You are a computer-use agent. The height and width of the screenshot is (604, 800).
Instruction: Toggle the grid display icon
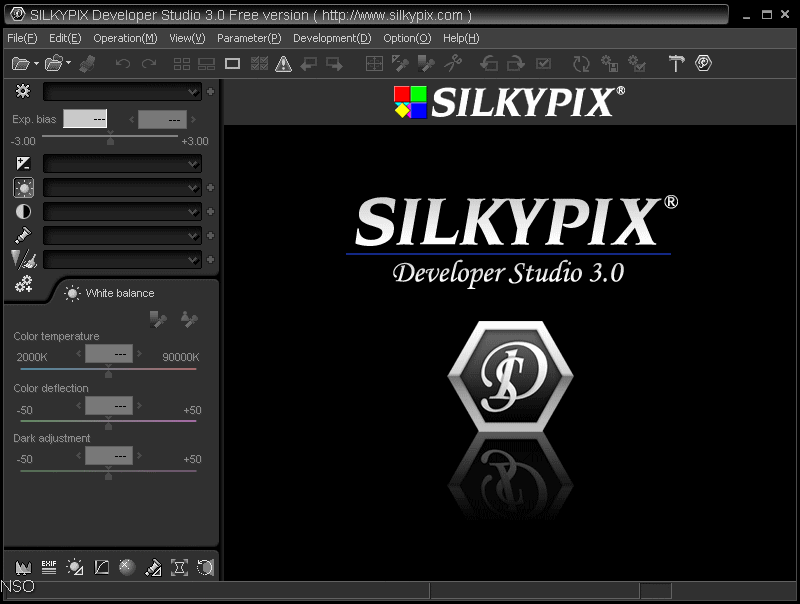[x=374, y=64]
